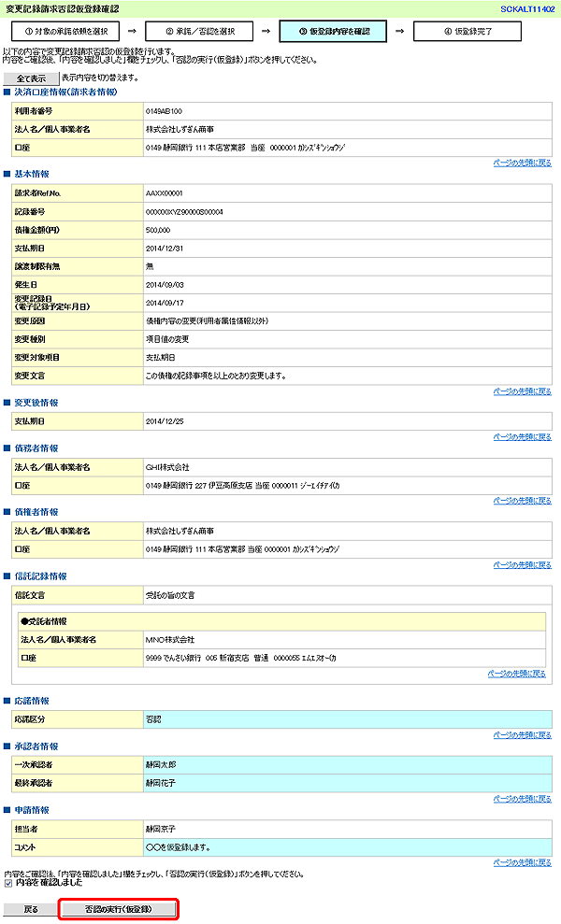
Task: Click the 変更後情報 section heading
Action: click(x=36, y=403)
